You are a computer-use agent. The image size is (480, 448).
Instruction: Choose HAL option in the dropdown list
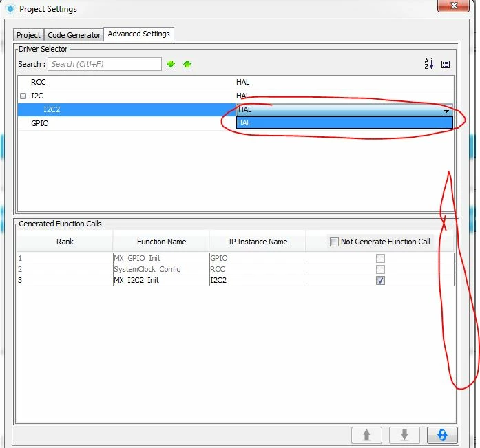click(x=344, y=122)
